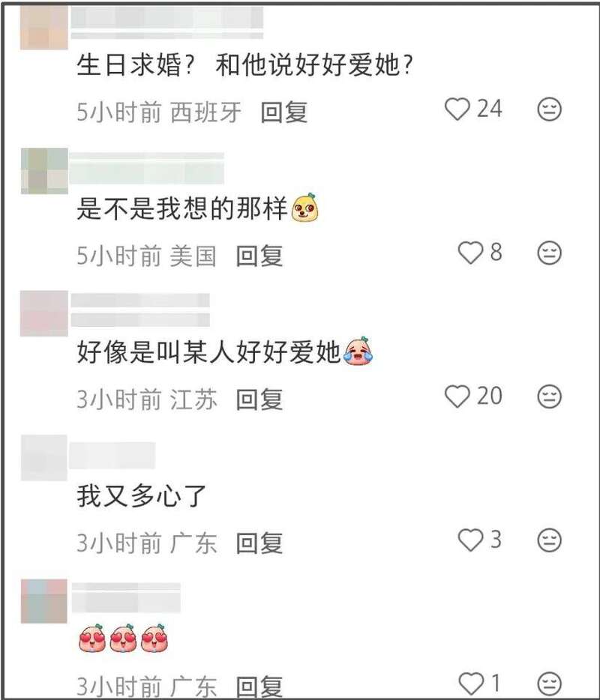600x700 pixels.
Task: Like the 好像是叫某人好好爱她 comment
Action: 457,396
